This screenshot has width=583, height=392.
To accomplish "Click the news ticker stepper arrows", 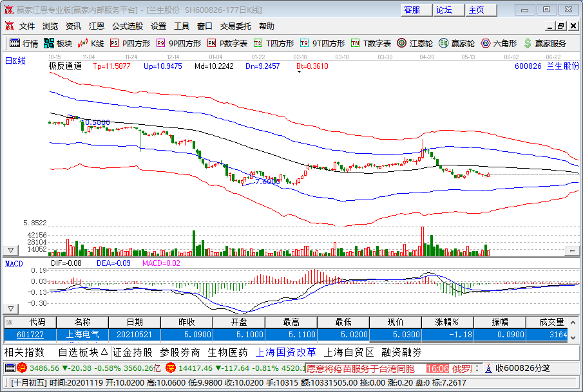I will pos(477,369).
